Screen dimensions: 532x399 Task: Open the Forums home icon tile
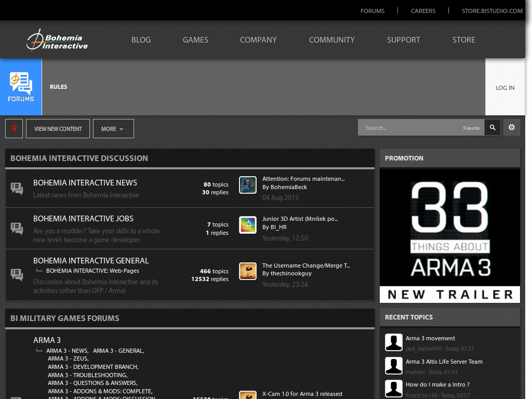[21, 87]
